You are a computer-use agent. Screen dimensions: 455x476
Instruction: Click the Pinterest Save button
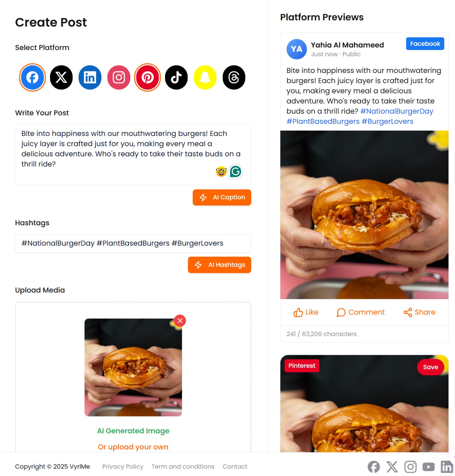[x=431, y=367]
